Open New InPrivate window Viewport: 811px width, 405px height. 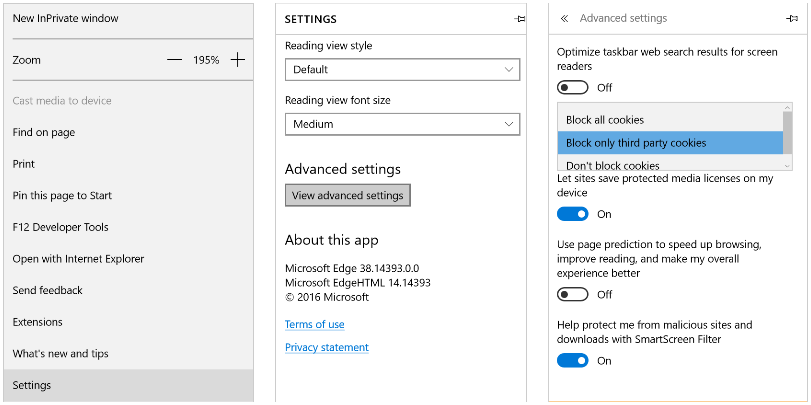66,18
